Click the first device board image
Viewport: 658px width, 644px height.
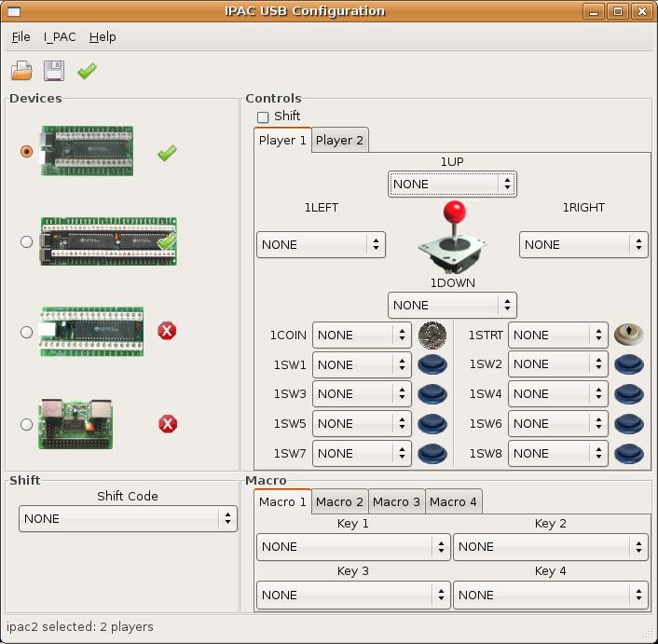tap(87, 151)
